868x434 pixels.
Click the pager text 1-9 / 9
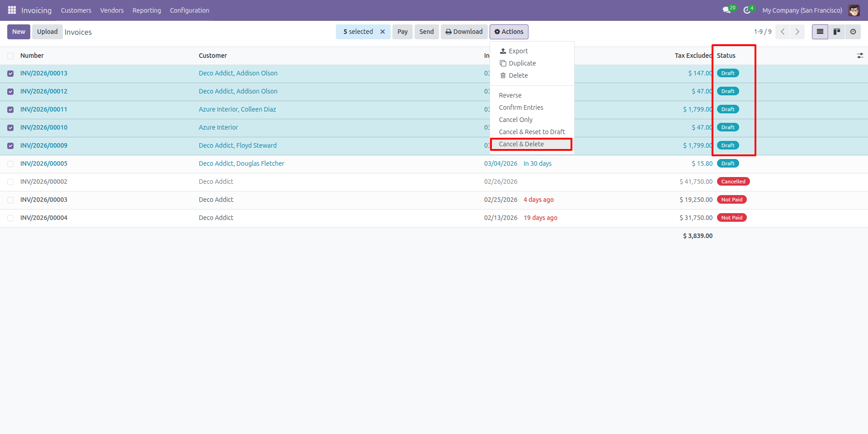(762, 32)
